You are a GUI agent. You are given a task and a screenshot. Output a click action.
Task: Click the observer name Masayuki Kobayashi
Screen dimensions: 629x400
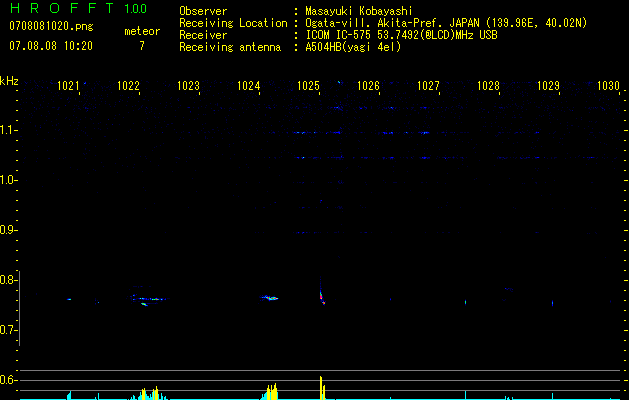(x=359, y=11)
